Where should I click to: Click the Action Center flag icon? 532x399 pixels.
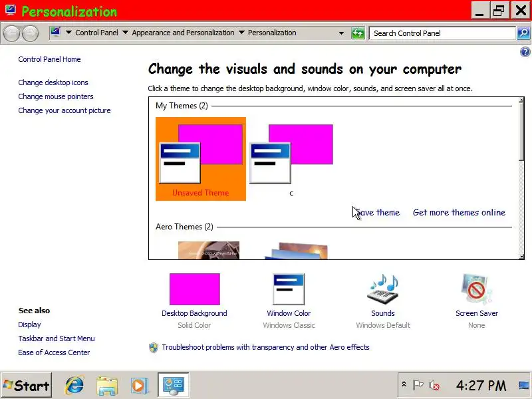[x=418, y=385]
